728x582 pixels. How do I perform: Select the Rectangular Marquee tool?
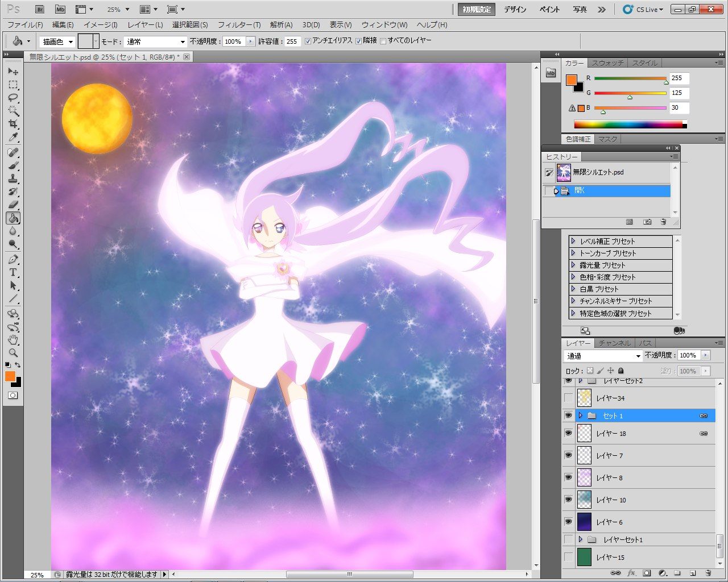13,85
